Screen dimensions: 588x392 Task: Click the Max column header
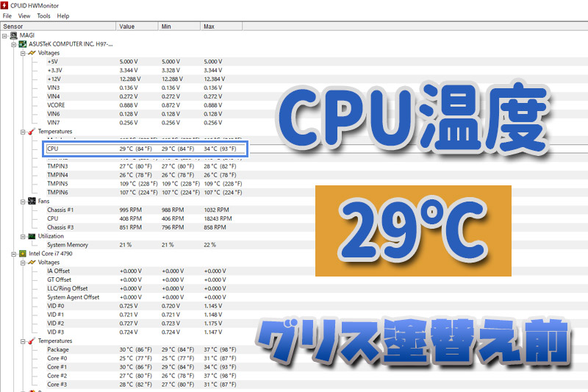[221, 26]
